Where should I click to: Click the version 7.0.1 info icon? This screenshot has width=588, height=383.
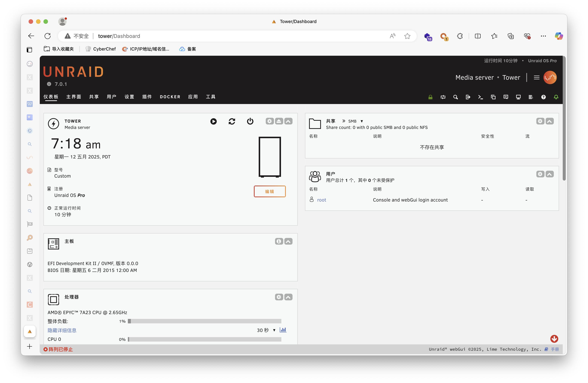[49, 84]
